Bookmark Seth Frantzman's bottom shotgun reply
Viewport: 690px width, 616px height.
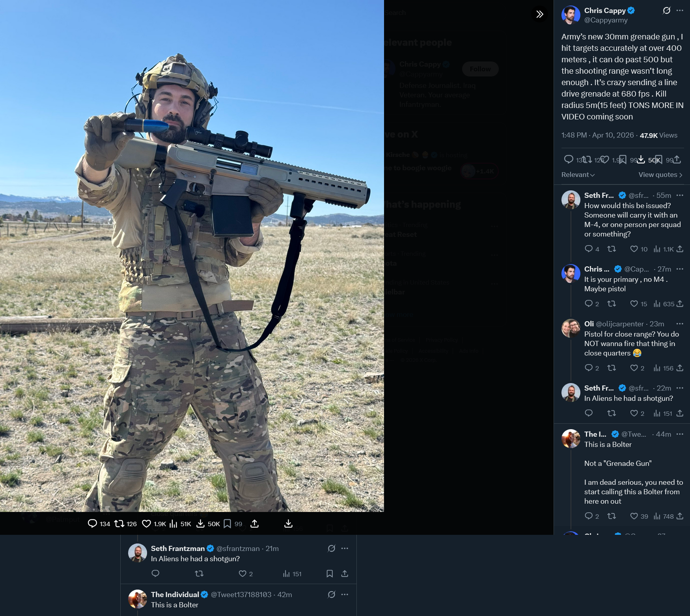pos(330,573)
